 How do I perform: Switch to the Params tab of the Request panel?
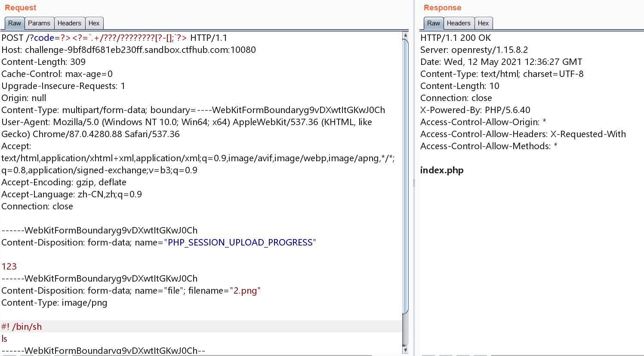39,23
